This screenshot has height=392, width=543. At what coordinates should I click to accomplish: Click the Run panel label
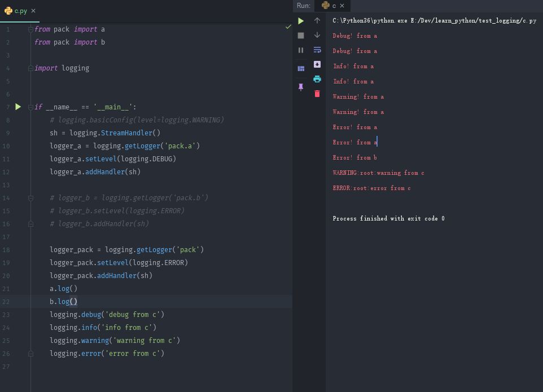[303, 6]
